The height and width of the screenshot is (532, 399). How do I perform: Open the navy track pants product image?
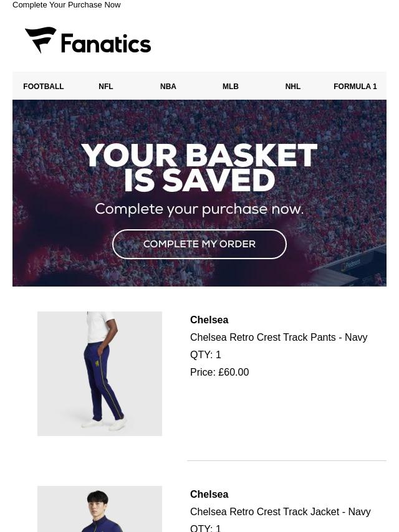click(100, 374)
